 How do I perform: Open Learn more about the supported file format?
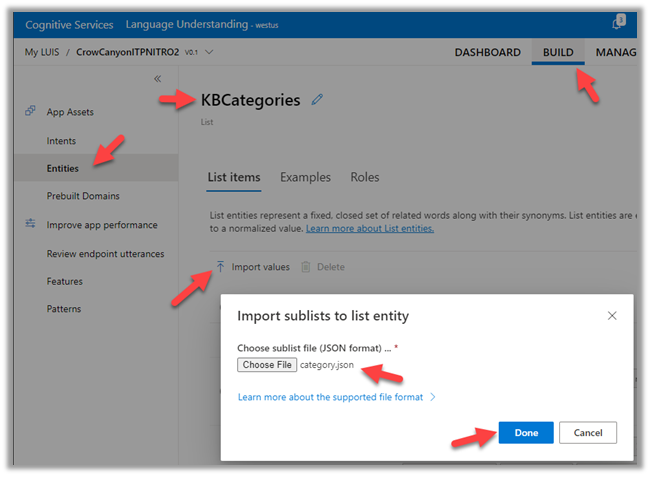point(330,397)
